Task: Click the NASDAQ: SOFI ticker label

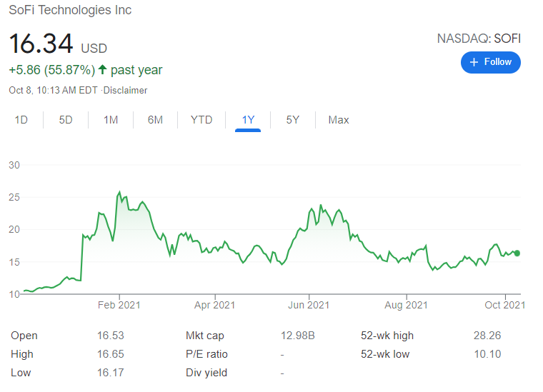Action: 479,39
